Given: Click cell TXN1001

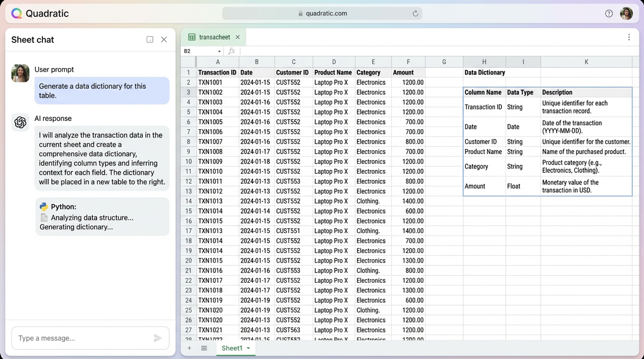Looking at the screenshot, I should pos(218,83).
